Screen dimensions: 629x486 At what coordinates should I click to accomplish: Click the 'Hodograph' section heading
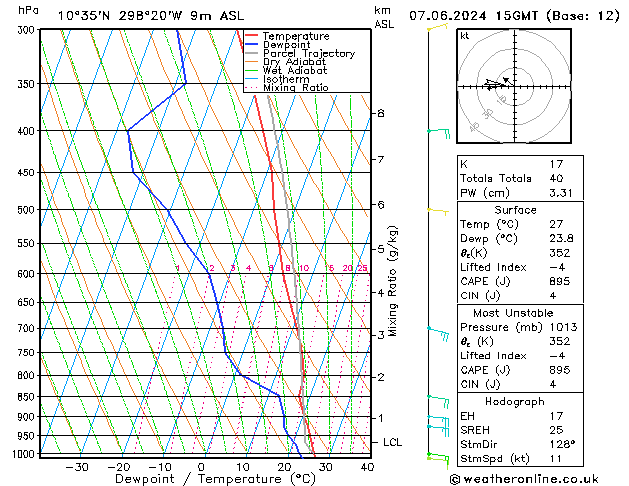515,401
